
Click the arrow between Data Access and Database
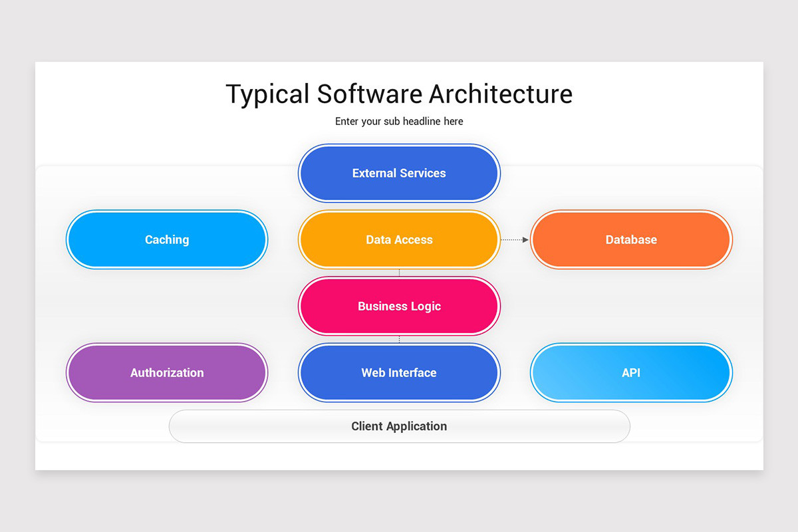click(x=514, y=239)
